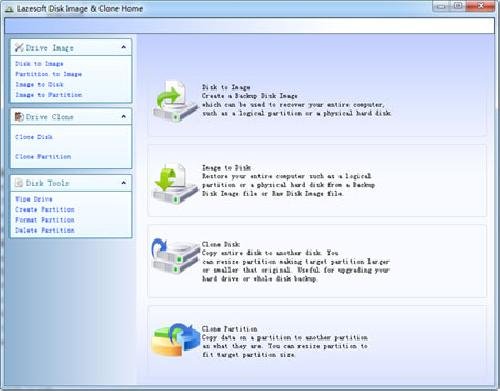This screenshot has width=500, height=391.
Task: Maximize the Lazesoft window
Action: (x=458, y=6)
